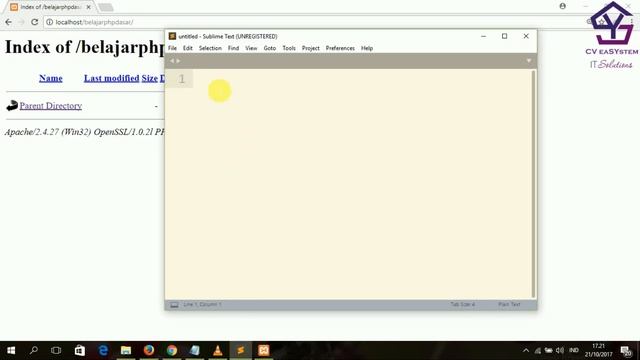This screenshot has width=640, height=360.
Task: Open the Action Center notifications icon
Action: tap(626, 351)
